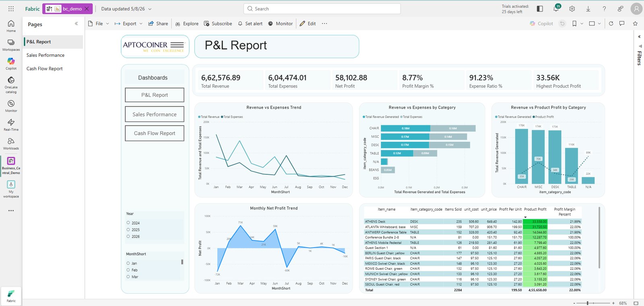The width and height of the screenshot is (644, 306).
Task: Open the feedback icon in header
Action: (x=620, y=8)
